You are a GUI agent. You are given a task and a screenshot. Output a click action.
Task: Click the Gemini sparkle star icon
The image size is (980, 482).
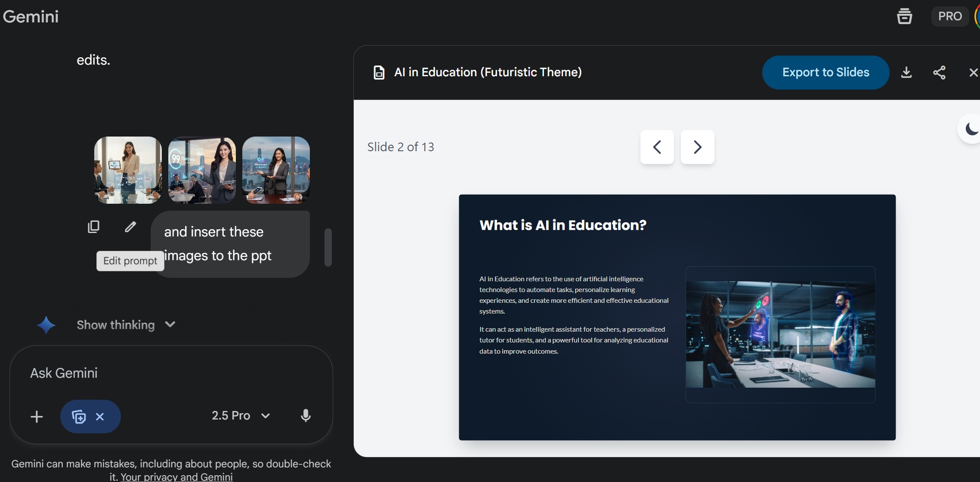(x=46, y=325)
